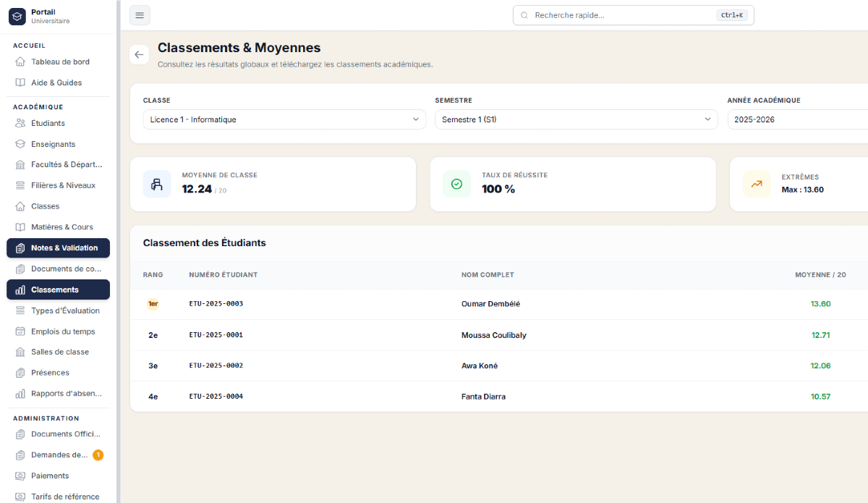Viewport: 868px width, 503px height.
Task: Click the orange notification badge showing 1
Action: 98,455
